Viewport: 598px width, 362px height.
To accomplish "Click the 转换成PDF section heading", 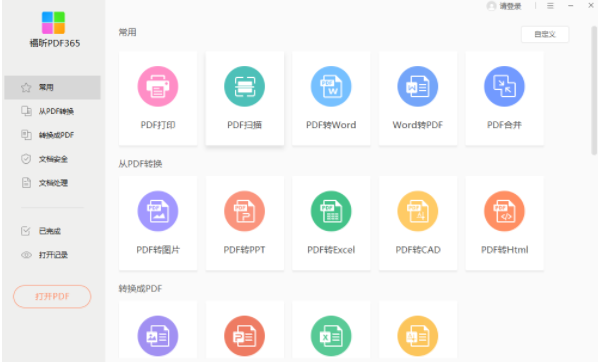I will coord(140,289).
